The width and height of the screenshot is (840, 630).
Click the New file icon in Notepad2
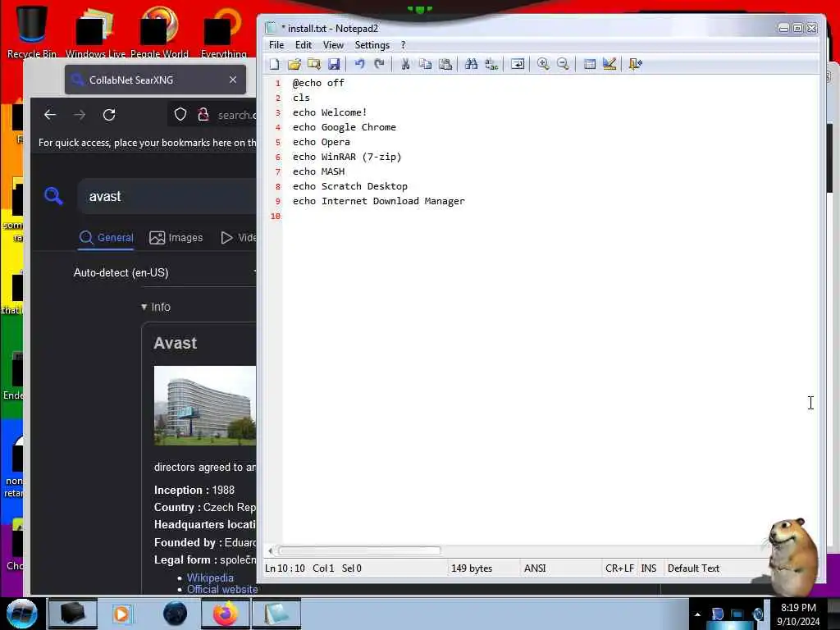tap(274, 64)
